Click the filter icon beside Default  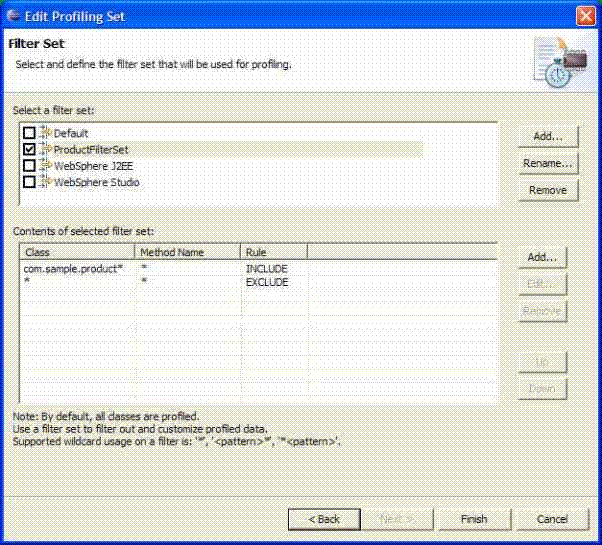pyautogui.click(x=45, y=133)
